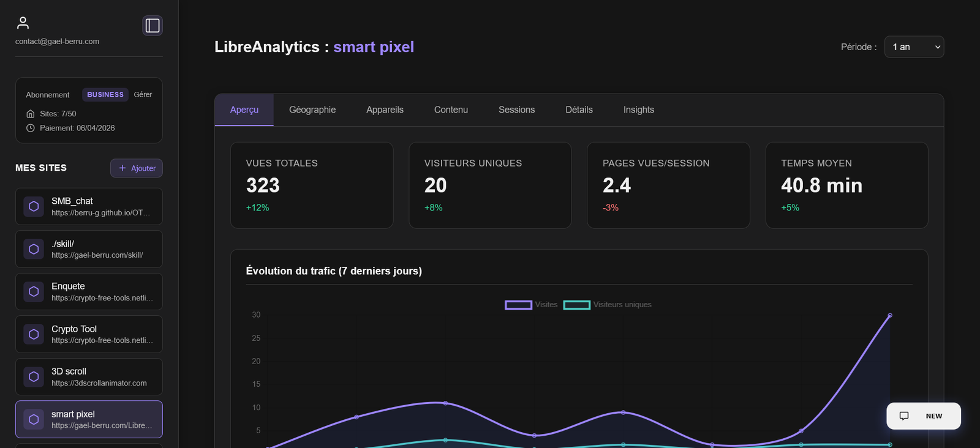Select the 3D scroll site entry
This screenshot has height=448, width=980.
tap(89, 377)
